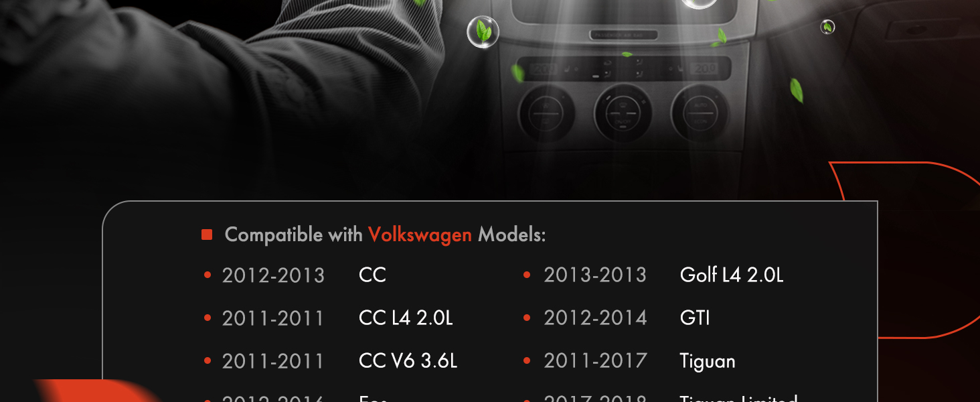This screenshot has height=402, width=980.
Task: Select the right AUTO climate knob
Action: [700, 111]
